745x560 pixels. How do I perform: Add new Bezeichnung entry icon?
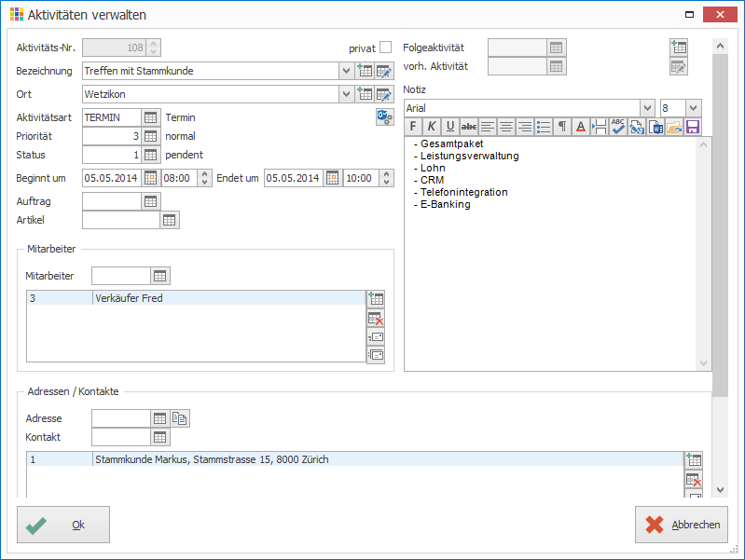pos(365,71)
